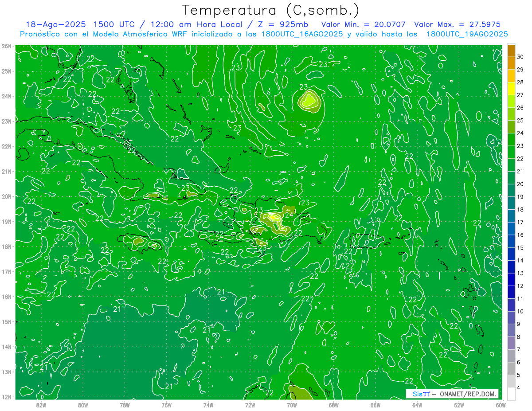Click the "64W" longitude axis label
Viewport: 532px width, 411px height.
[x=417, y=405]
